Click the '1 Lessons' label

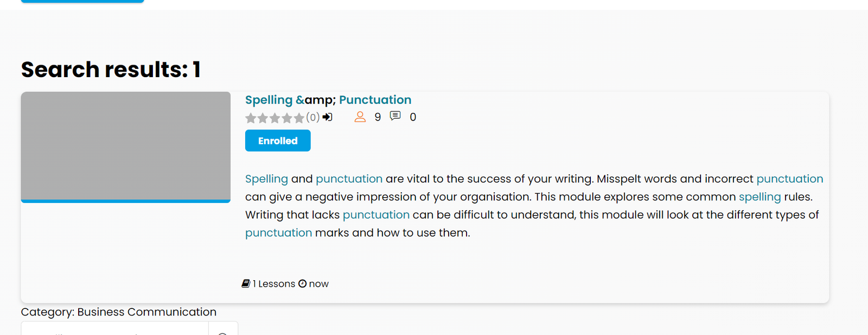[274, 284]
